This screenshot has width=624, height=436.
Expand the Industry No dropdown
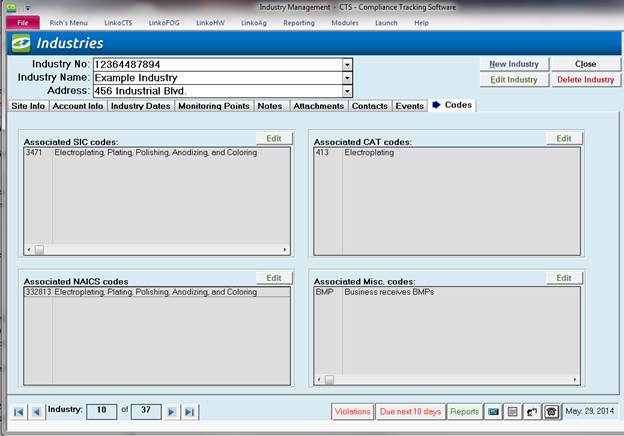(x=347, y=64)
